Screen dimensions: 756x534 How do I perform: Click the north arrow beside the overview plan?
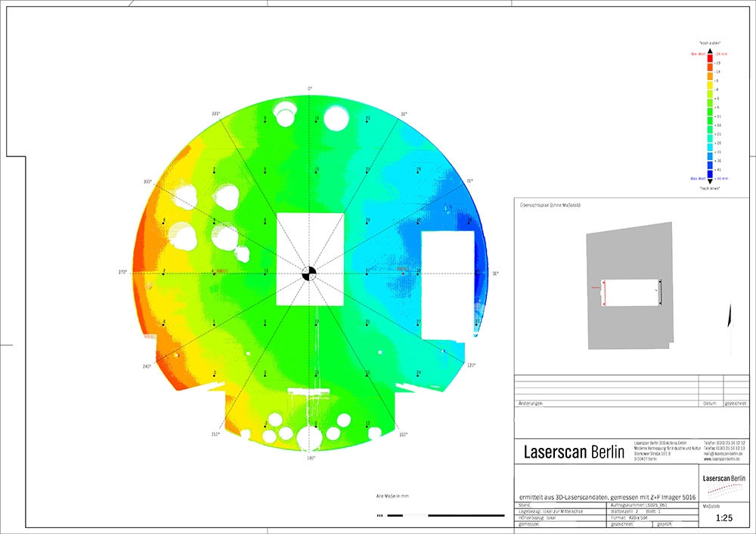[730, 315]
